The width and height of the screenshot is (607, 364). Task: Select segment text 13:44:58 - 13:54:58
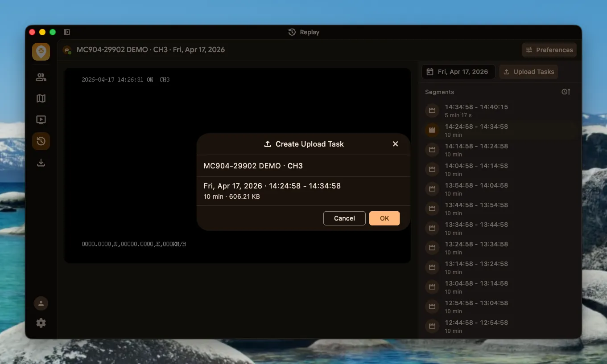coord(476,205)
